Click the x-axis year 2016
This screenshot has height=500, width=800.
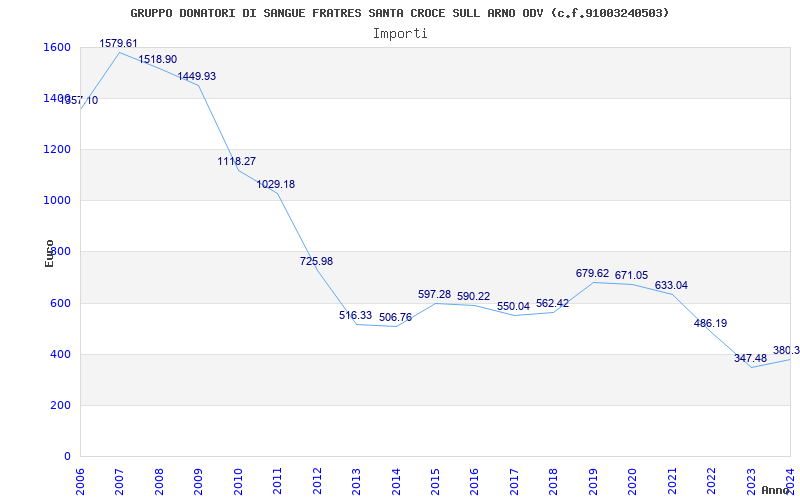474,482
